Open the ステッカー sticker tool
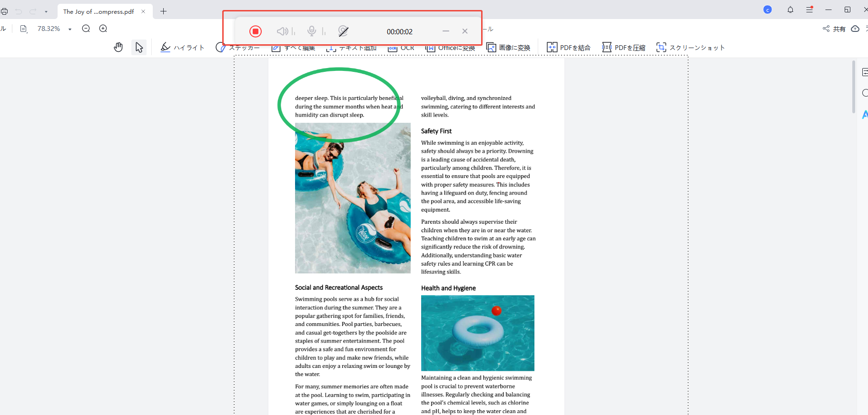868x415 pixels. pyautogui.click(x=237, y=48)
